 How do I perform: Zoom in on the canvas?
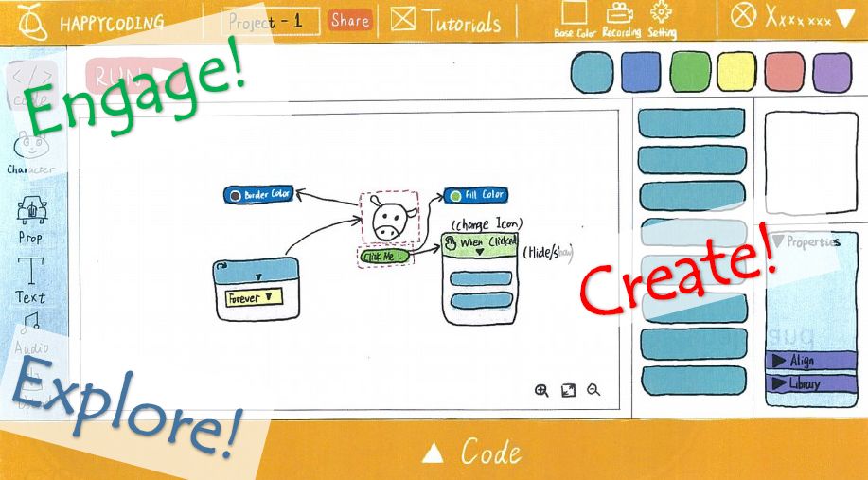point(541,391)
